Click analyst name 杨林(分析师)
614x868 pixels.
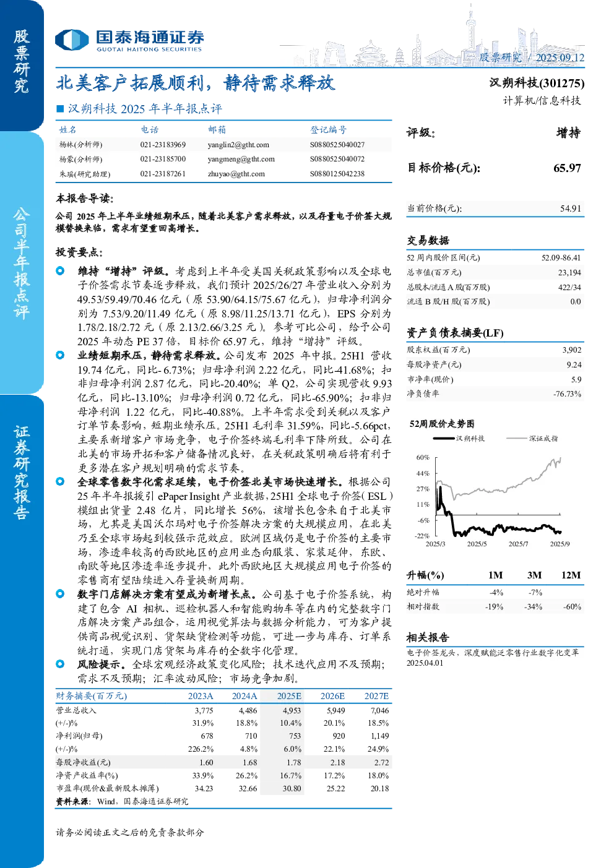80,145
